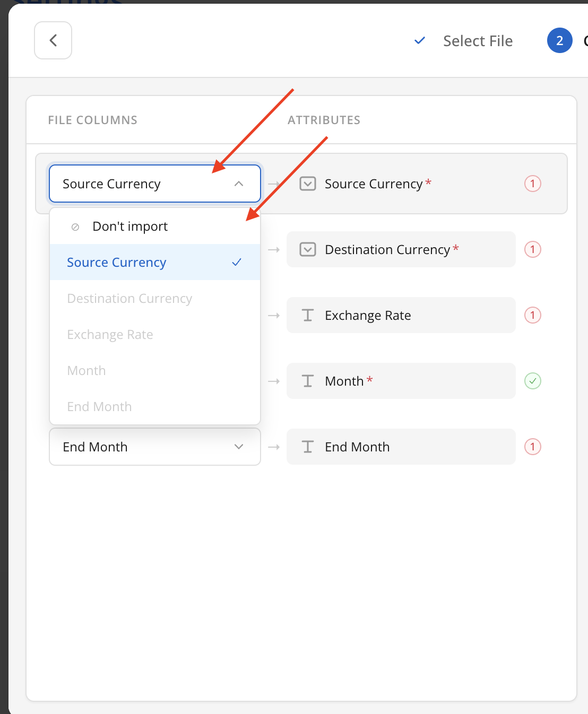
Task: Click the green success check for Month
Action: click(x=533, y=381)
